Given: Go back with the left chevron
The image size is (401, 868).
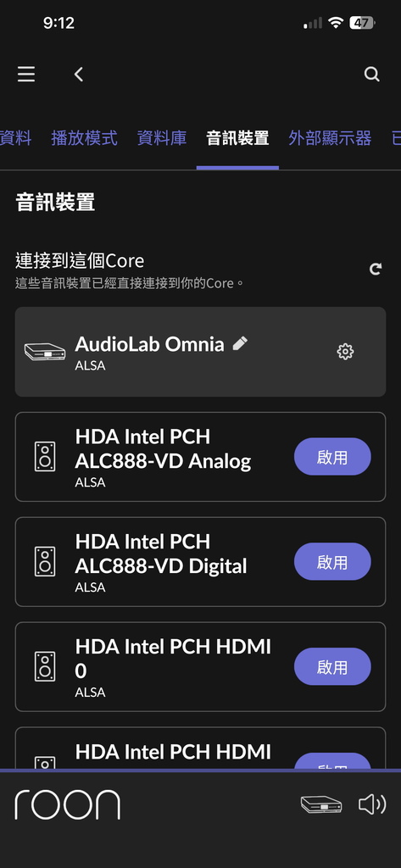Looking at the screenshot, I should point(79,75).
